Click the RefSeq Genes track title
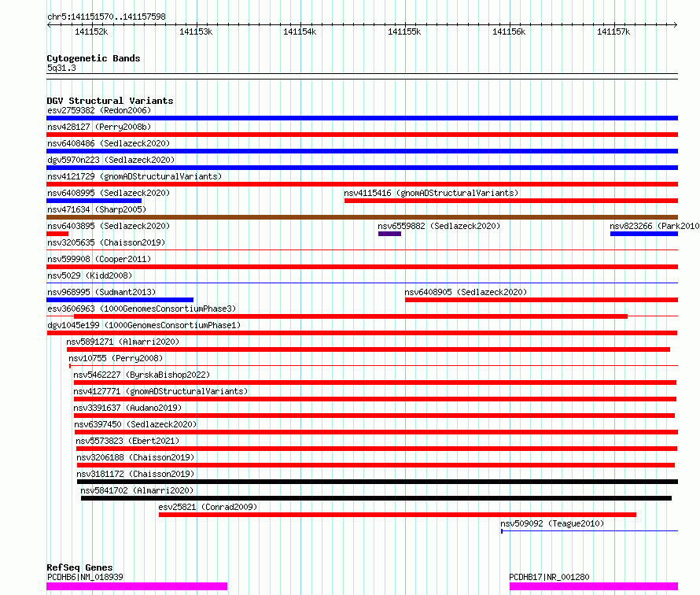Screen dimensions: 700x595 coord(79,567)
